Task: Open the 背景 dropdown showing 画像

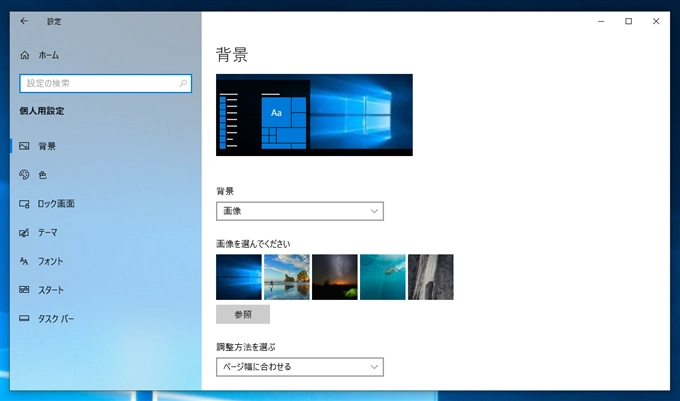Action: click(x=300, y=211)
